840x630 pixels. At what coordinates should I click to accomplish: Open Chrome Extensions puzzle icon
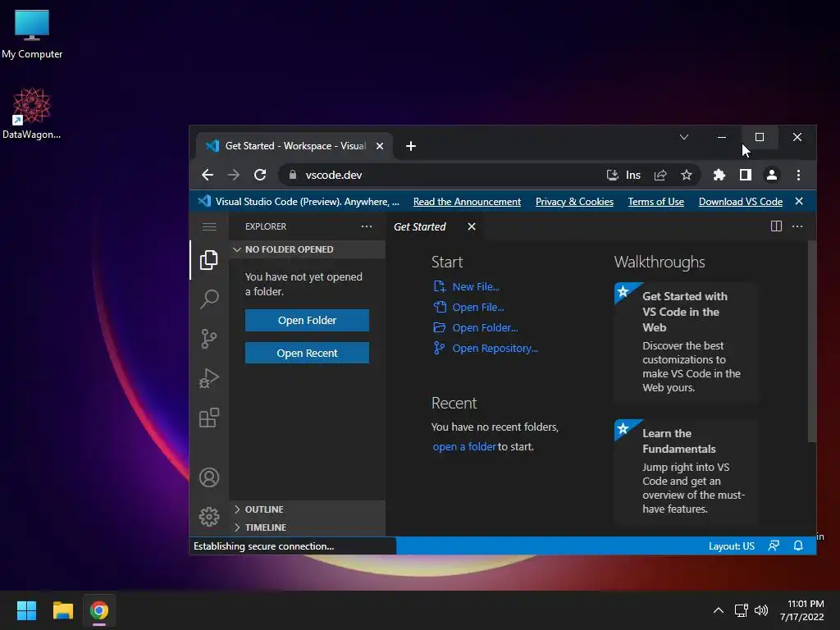coord(719,175)
